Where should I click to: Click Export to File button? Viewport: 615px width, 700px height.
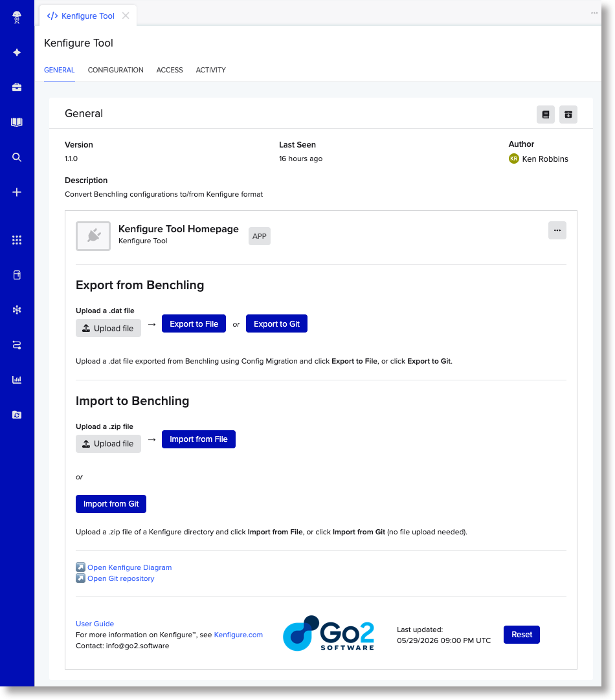click(194, 323)
